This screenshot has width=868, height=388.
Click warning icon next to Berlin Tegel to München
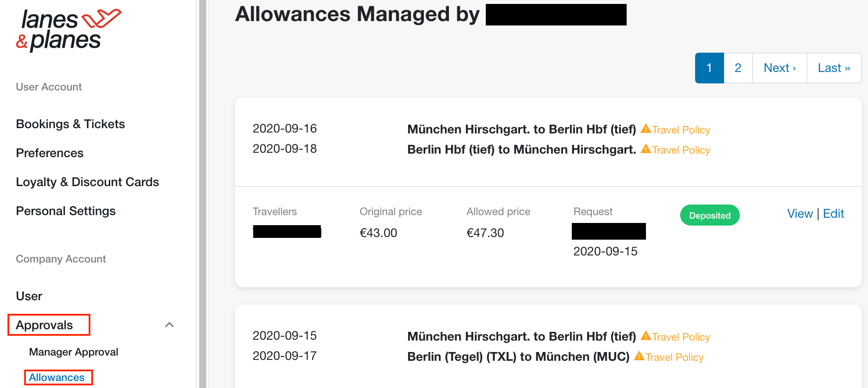(639, 356)
